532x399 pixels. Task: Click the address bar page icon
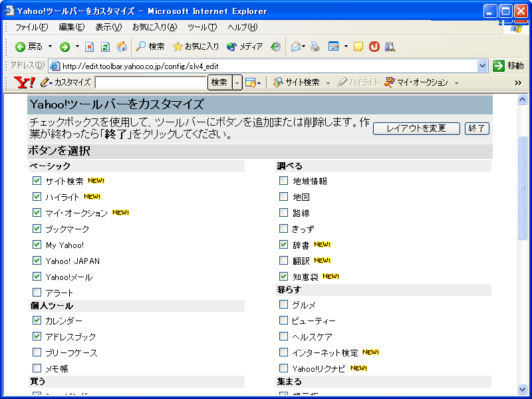tap(55, 66)
